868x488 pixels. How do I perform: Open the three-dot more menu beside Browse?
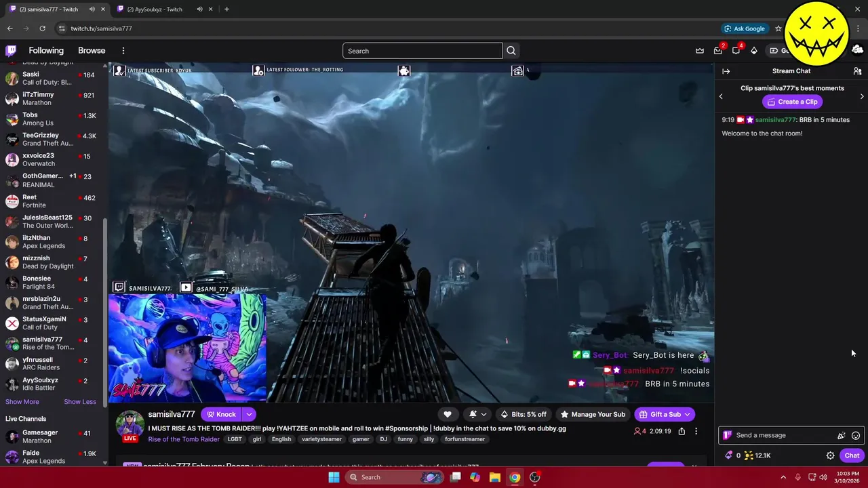(123, 51)
